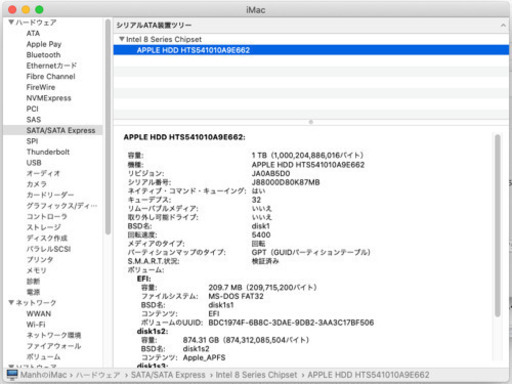Select 電源 in the sidebar

point(33,292)
